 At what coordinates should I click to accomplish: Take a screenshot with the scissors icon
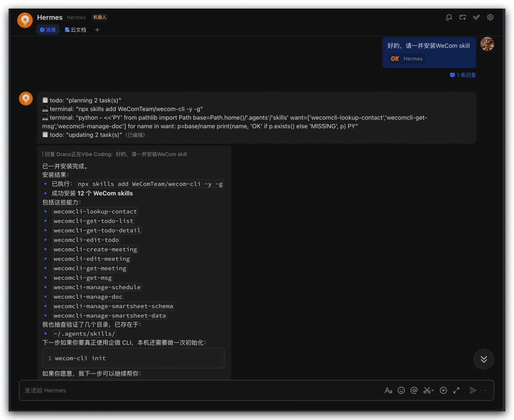426,390
